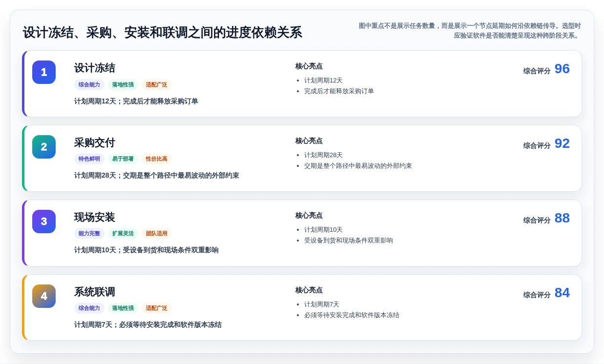Image resolution: width=604 pixels, height=364 pixels.
Task: Click the 能力完整 tag
Action: (x=89, y=234)
